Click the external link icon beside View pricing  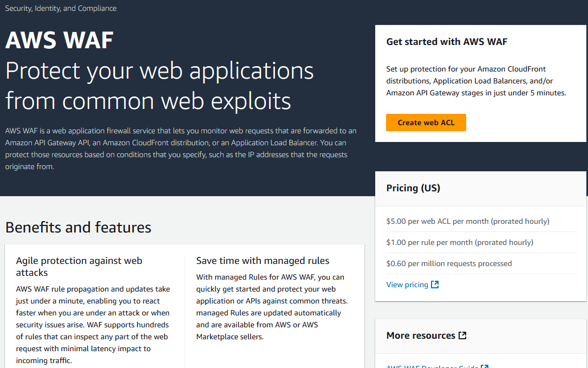[435, 285]
